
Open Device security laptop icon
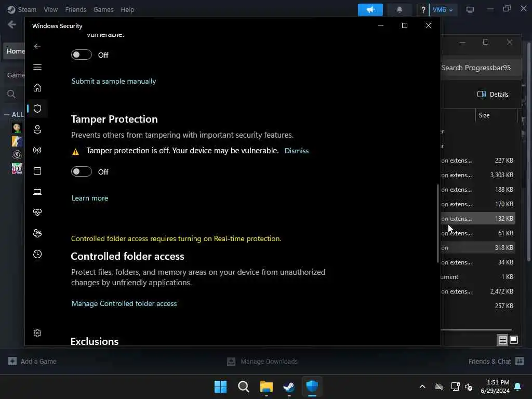[37, 192]
